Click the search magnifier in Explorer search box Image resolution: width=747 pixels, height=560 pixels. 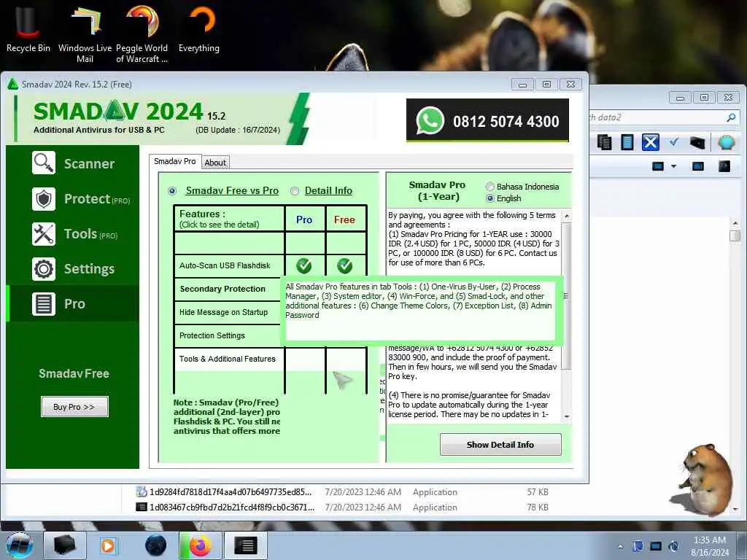coord(731,117)
